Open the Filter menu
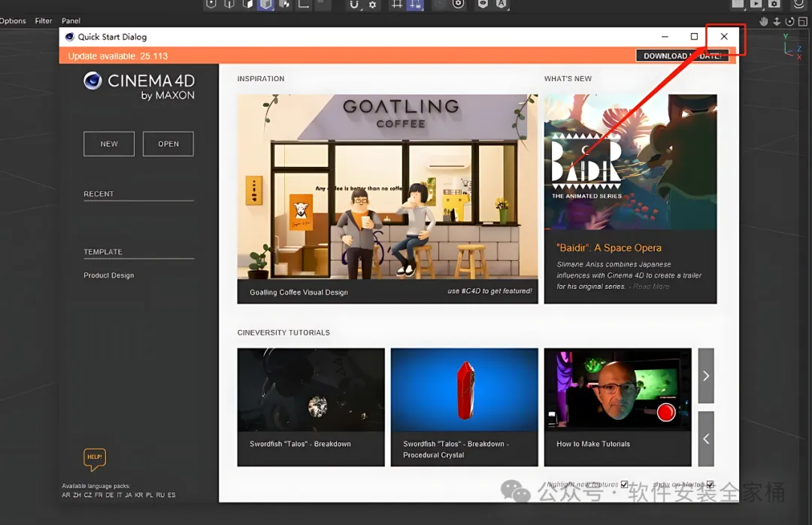Viewport: 812px width, 525px height. [x=44, y=21]
